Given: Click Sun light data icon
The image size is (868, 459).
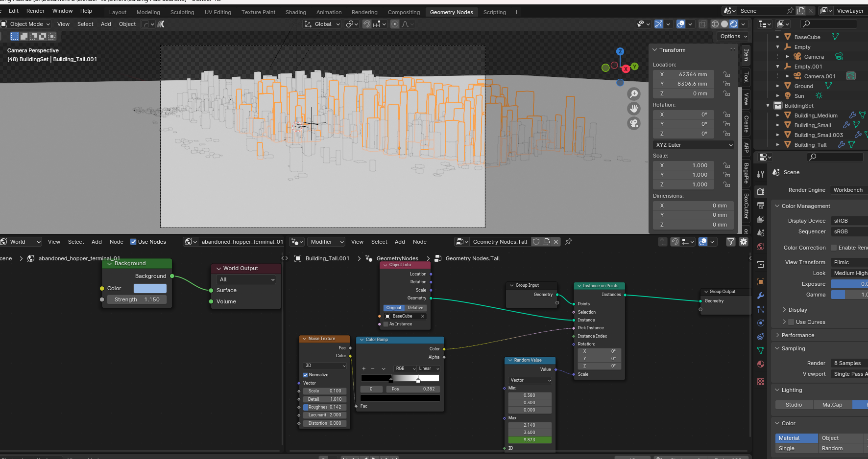Looking at the screenshot, I should [x=819, y=96].
